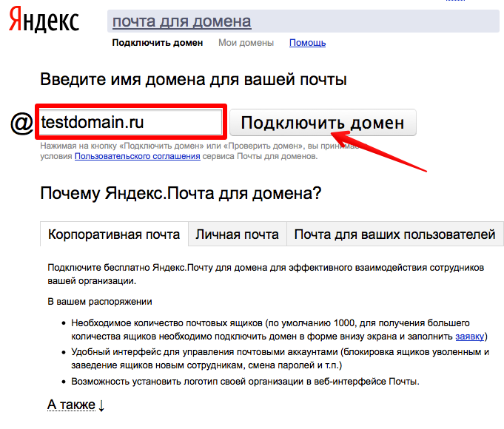Click the "Введите имя домена для вашей почты" heading
Viewport: 504px width, 429px height.
coord(193,79)
